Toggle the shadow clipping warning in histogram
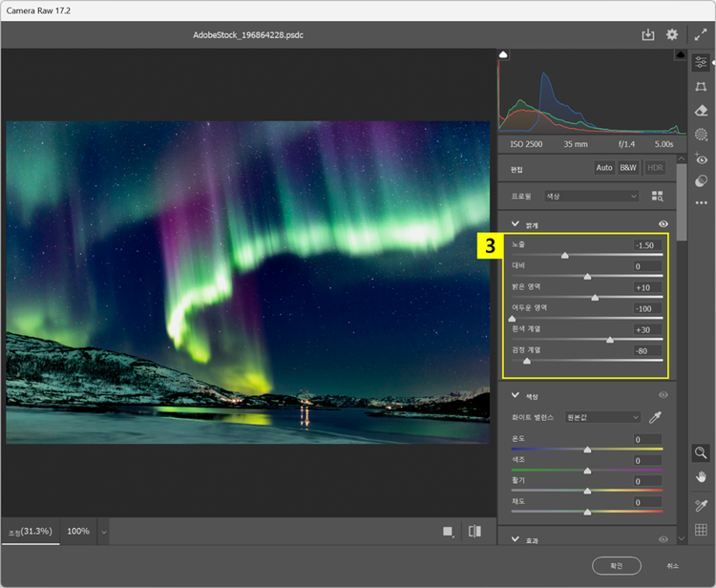716x588 pixels. [504, 55]
